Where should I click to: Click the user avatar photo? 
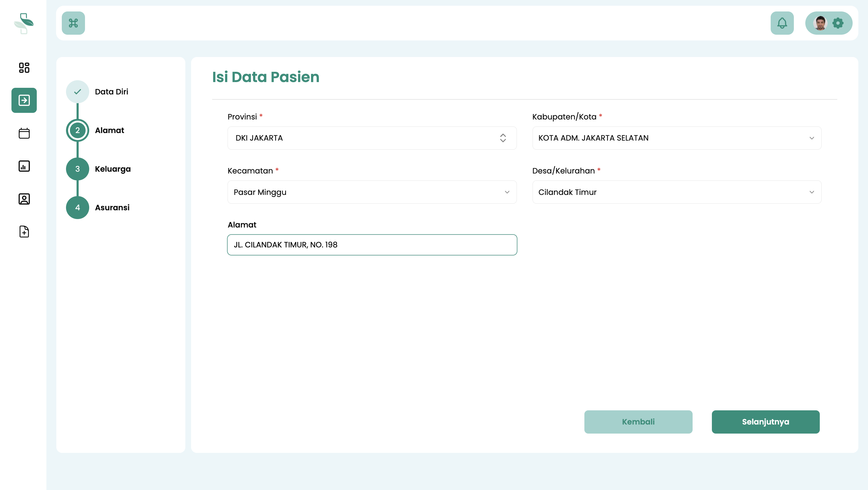point(820,23)
